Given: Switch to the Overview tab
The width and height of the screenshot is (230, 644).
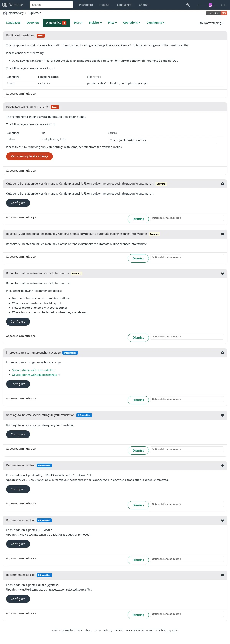Looking at the screenshot, I should pos(33,22).
